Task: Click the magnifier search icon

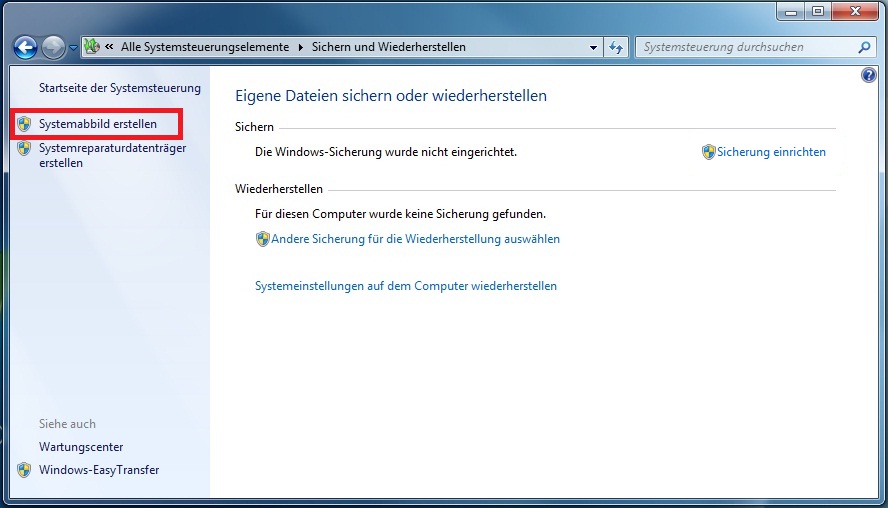Action: point(864,47)
